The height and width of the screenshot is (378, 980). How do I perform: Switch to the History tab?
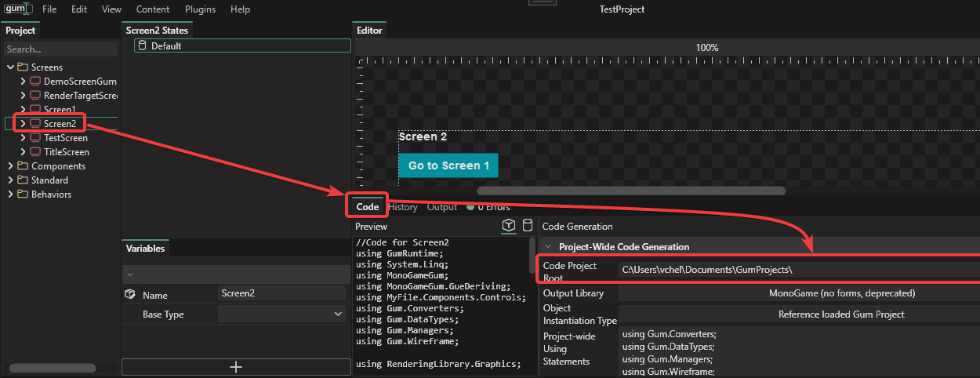403,207
